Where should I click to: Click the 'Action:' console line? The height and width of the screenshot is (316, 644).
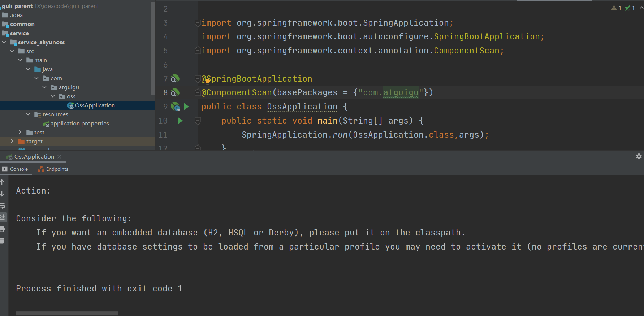point(33,191)
